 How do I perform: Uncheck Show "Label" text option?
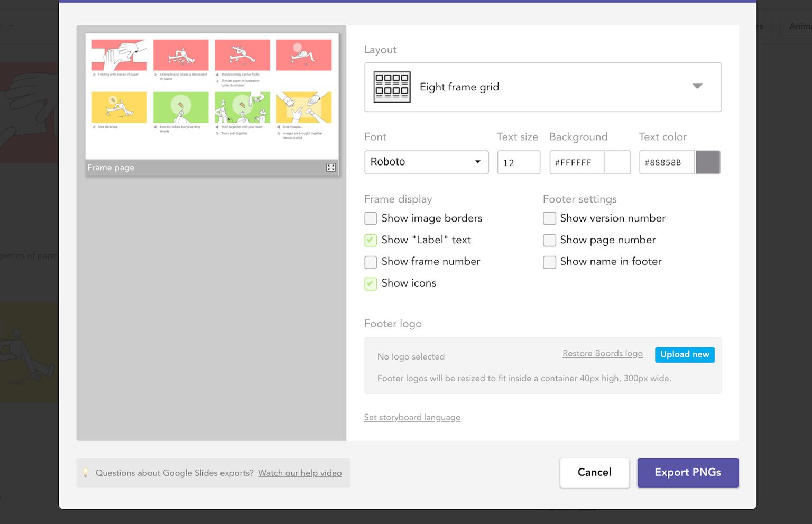tap(371, 240)
